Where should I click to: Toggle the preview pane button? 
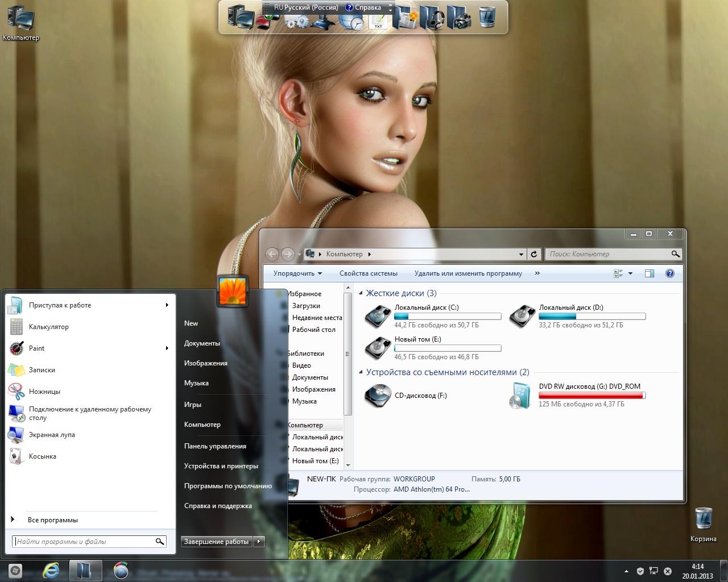pyautogui.click(x=649, y=273)
